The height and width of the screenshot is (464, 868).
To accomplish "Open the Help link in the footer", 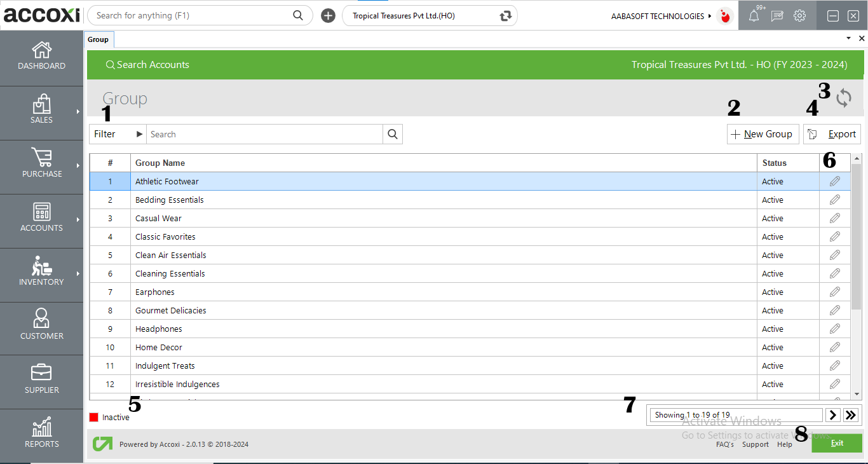I will coord(784,444).
